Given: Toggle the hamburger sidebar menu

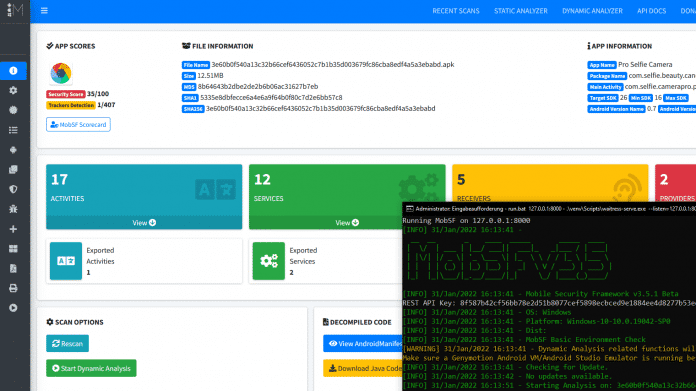Looking at the screenshot, I should [44, 11].
